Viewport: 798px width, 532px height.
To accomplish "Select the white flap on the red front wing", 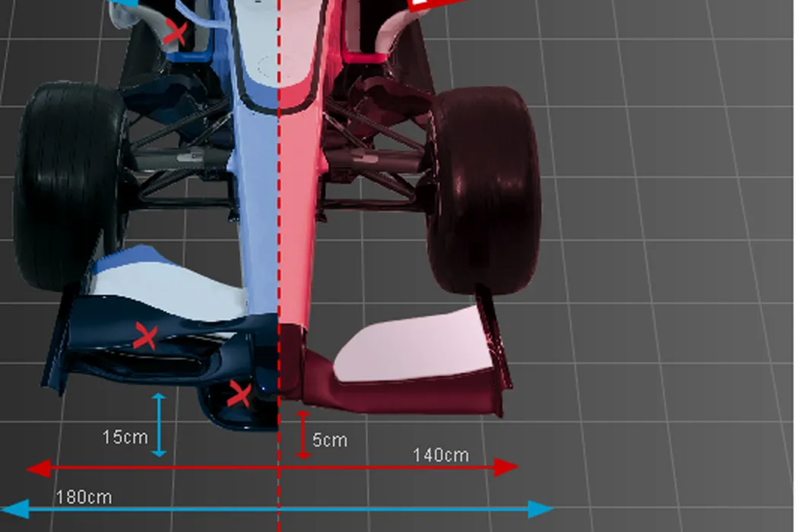I will [410, 346].
